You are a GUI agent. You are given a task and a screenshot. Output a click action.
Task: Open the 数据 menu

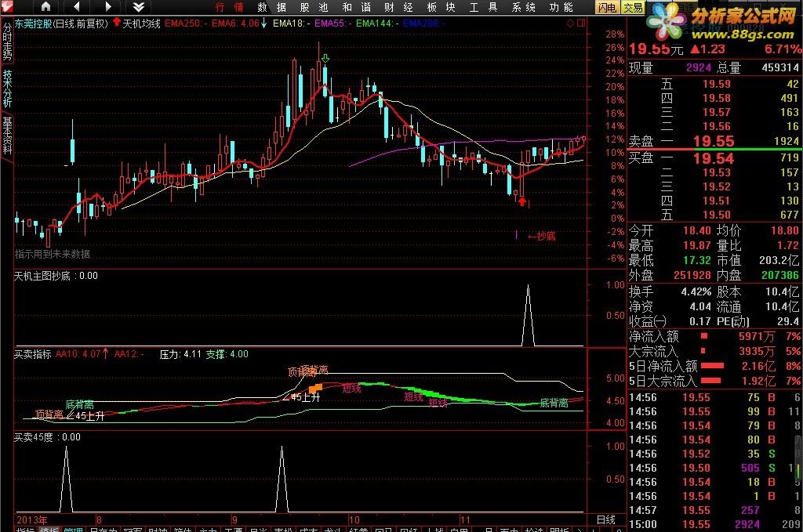tap(272, 7)
